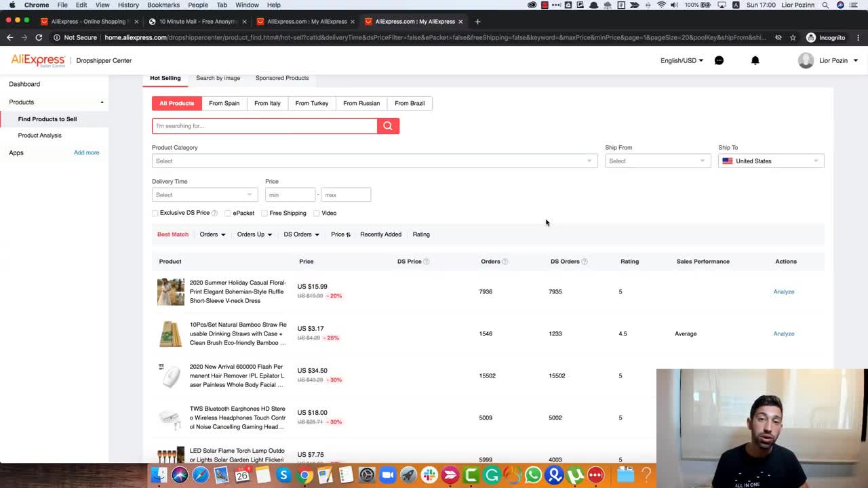Click the min price input
Image resolution: width=868 pixels, height=488 pixels.
pyautogui.click(x=290, y=195)
